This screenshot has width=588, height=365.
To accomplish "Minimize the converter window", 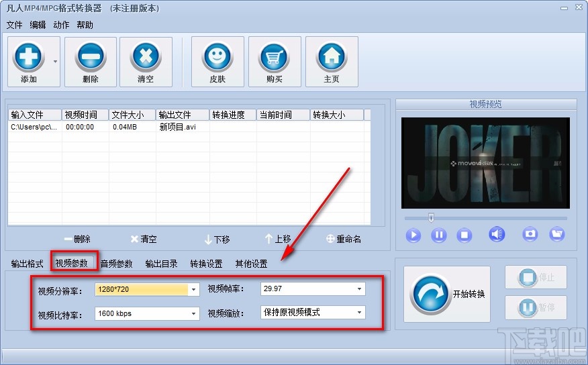I will pos(565,8).
